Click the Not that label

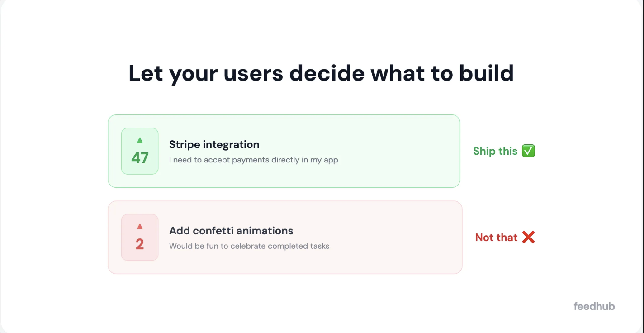point(496,237)
